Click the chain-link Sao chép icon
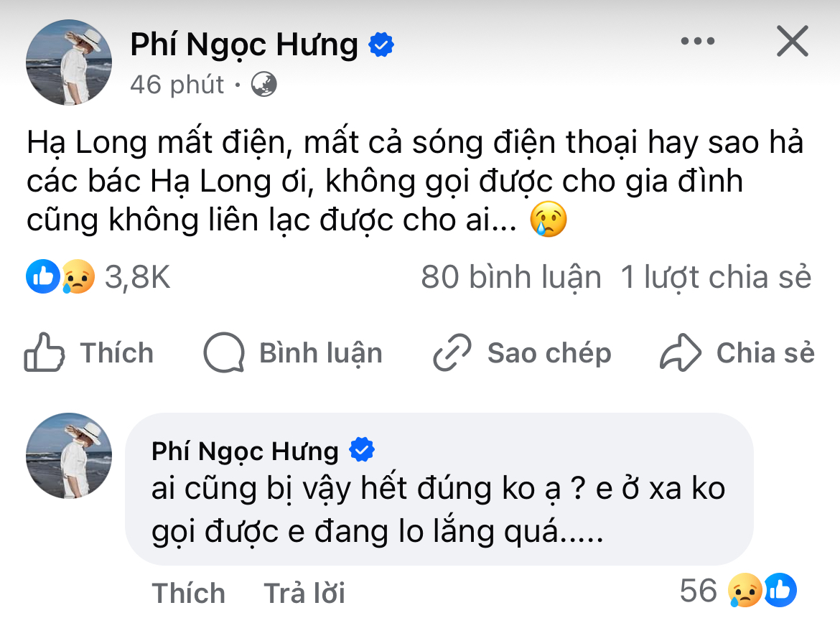This screenshot has width=840, height=618. (x=453, y=353)
